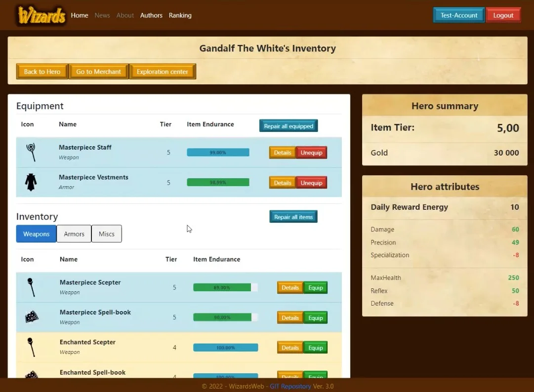
Task: Click the Wizards logo
Action: click(x=41, y=16)
